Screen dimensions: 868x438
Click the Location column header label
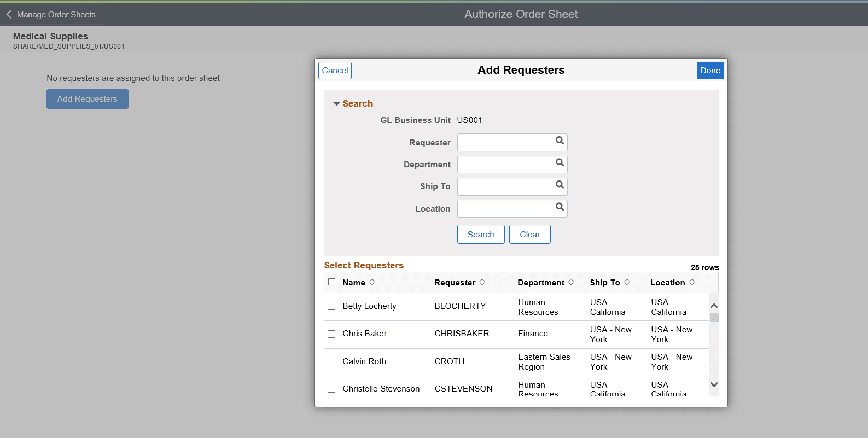pyautogui.click(x=667, y=283)
